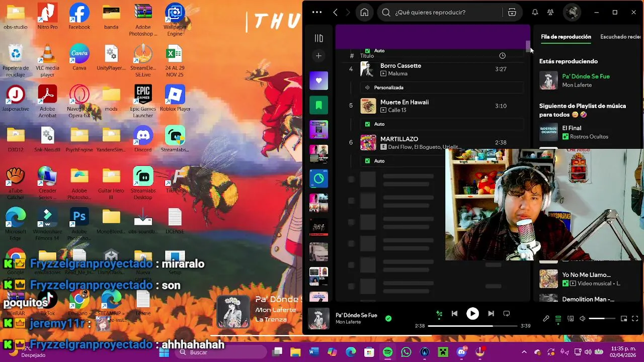
Task: Click taskbar 'Buscar' search box
Action: click(221, 352)
